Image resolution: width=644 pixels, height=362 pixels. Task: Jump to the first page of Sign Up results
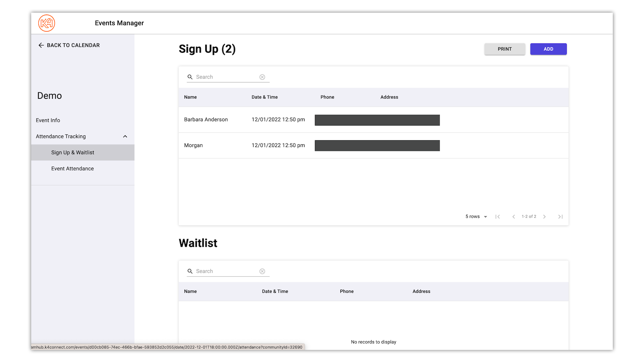pyautogui.click(x=498, y=217)
